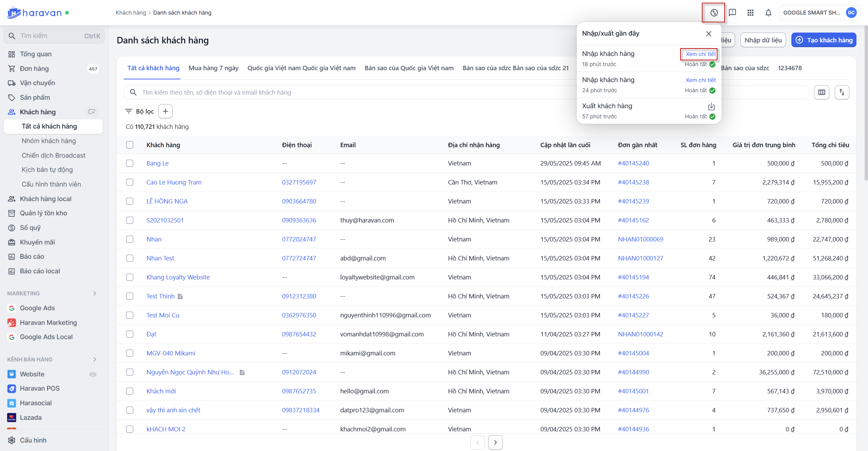Download the exported customer file
The width and height of the screenshot is (868, 451).
711,106
